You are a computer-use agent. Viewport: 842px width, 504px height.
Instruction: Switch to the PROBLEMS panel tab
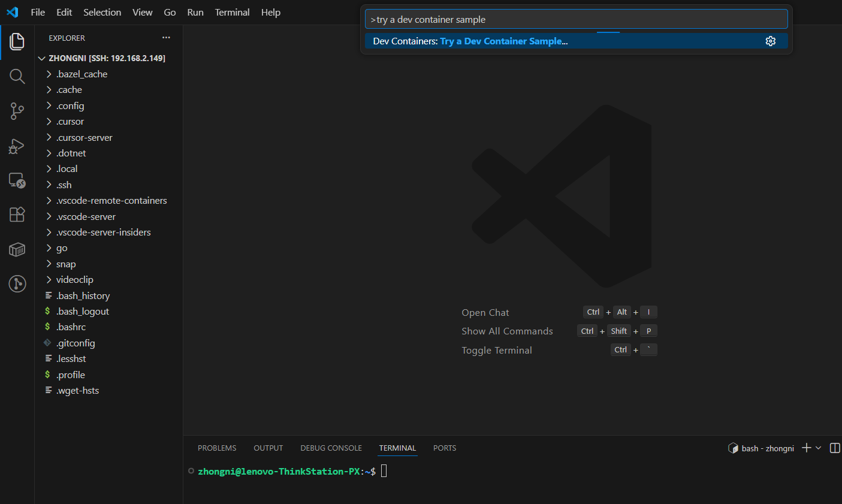pyautogui.click(x=217, y=448)
